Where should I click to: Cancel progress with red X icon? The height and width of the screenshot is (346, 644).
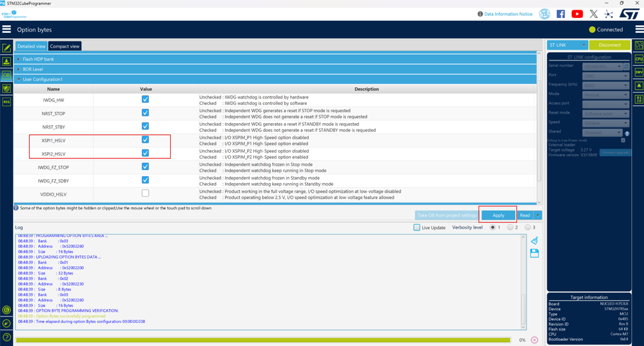point(534,340)
